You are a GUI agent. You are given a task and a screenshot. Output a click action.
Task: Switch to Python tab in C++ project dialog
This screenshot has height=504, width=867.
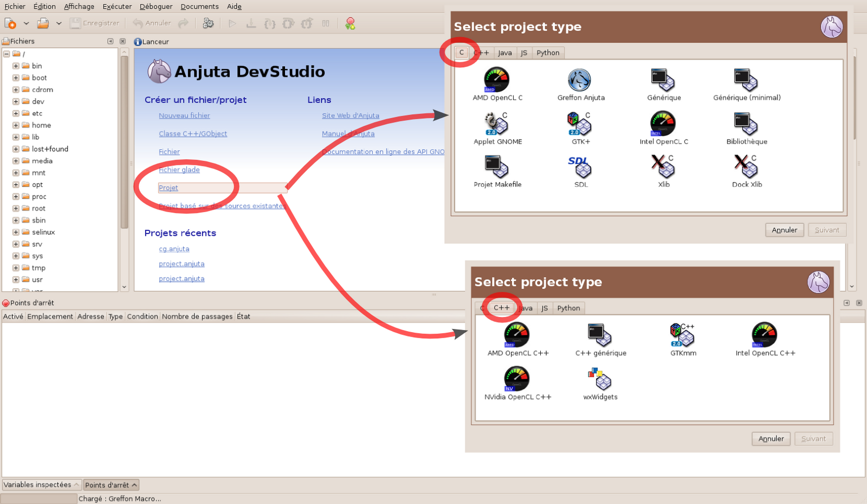(568, 308)
